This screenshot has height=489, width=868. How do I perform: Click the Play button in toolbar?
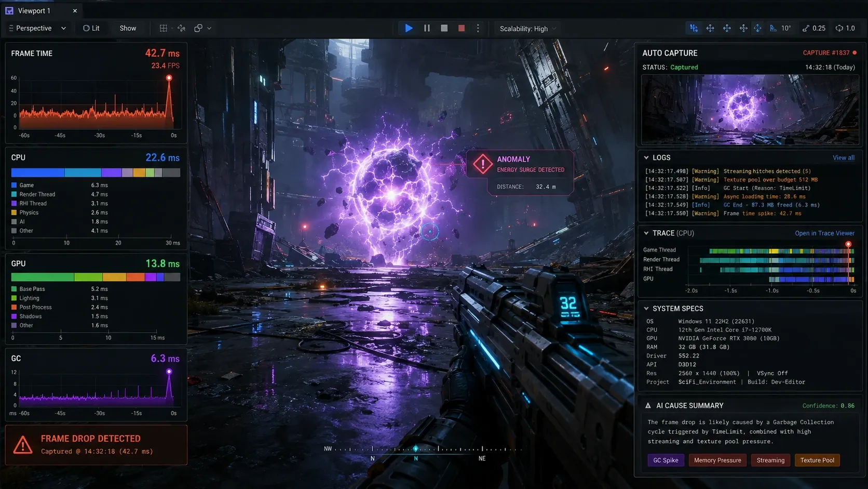(409, 28)
